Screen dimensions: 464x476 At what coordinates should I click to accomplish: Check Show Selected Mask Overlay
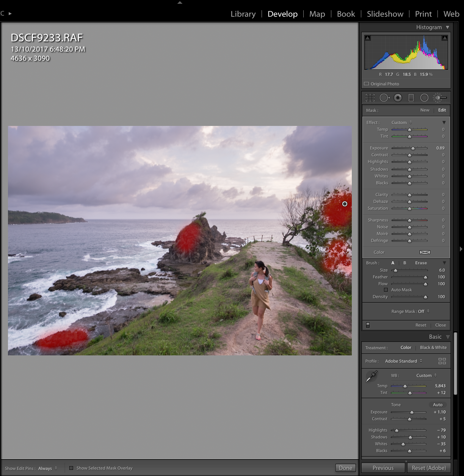point(71,468)
